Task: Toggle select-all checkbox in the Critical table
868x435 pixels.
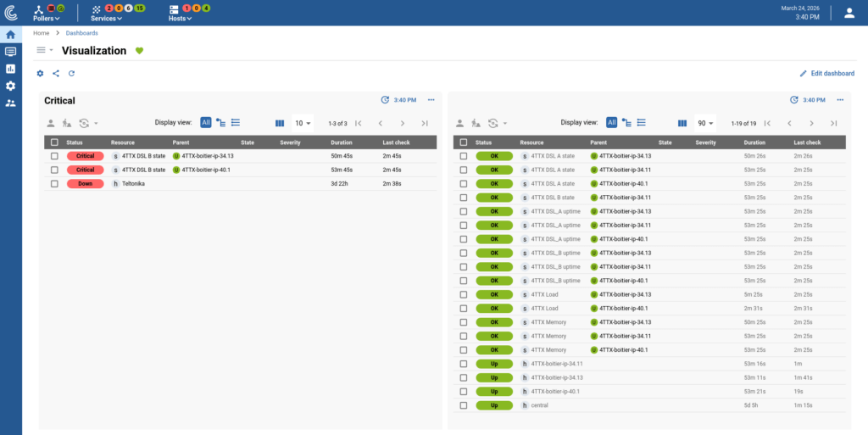Action: pos(54,142)
